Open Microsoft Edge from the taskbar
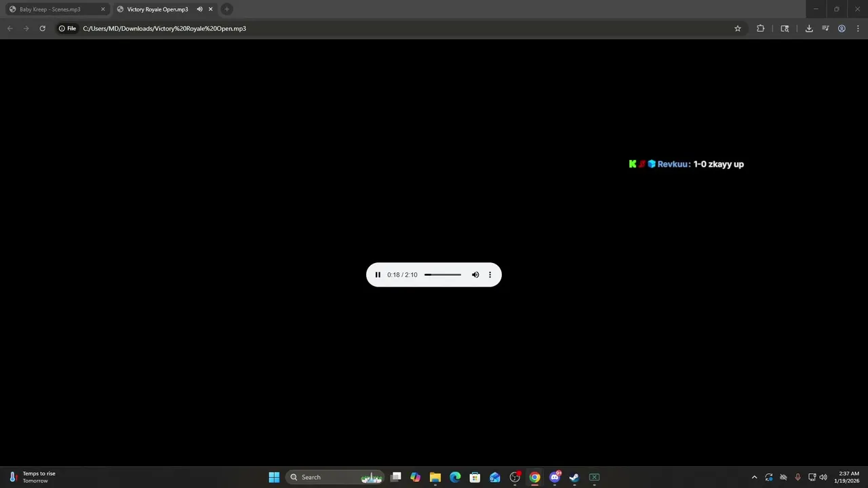Viewport: 868px width, 488px height. [455, 477]
